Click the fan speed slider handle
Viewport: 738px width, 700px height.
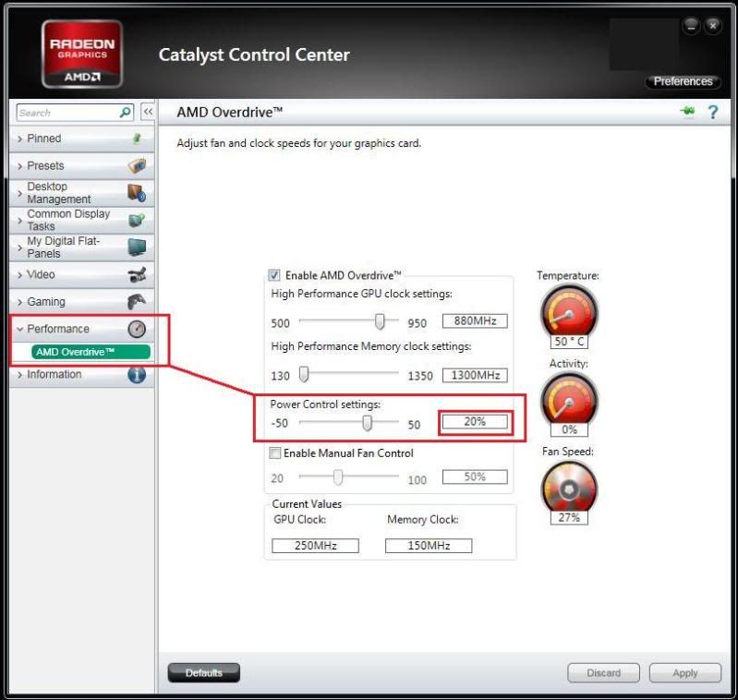click(338, 477)
